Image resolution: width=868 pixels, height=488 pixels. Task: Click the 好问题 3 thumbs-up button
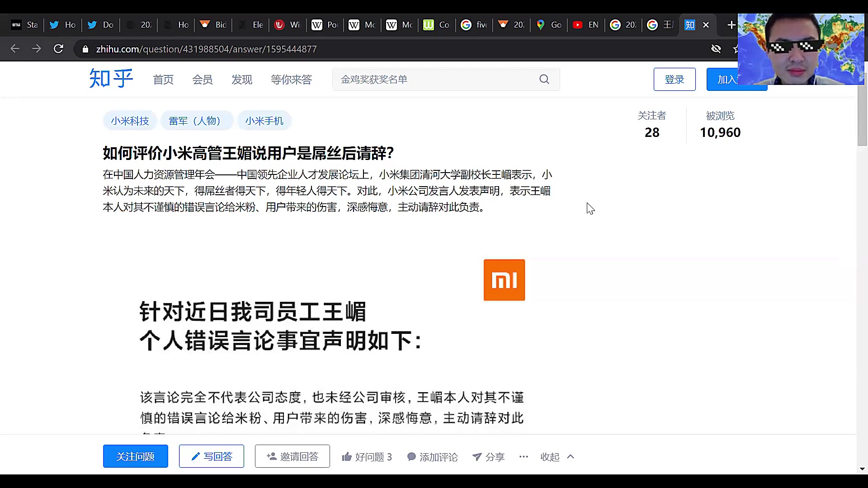(367, 457)
